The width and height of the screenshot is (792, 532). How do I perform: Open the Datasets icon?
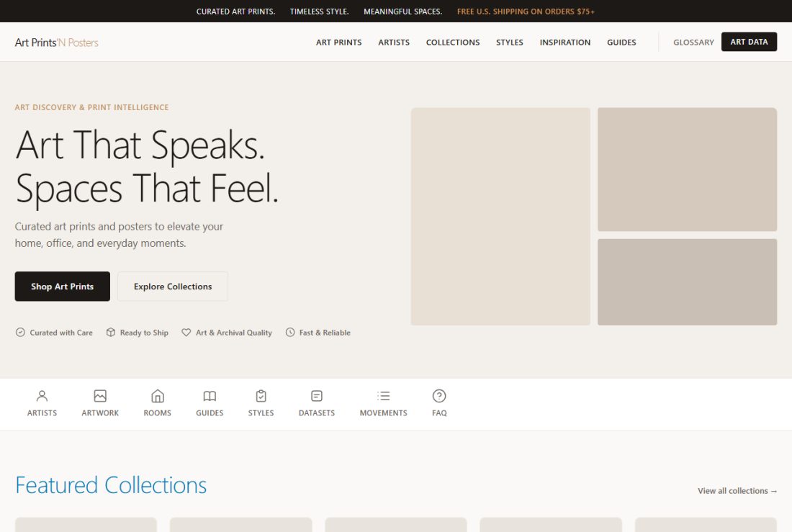point(317,396)
